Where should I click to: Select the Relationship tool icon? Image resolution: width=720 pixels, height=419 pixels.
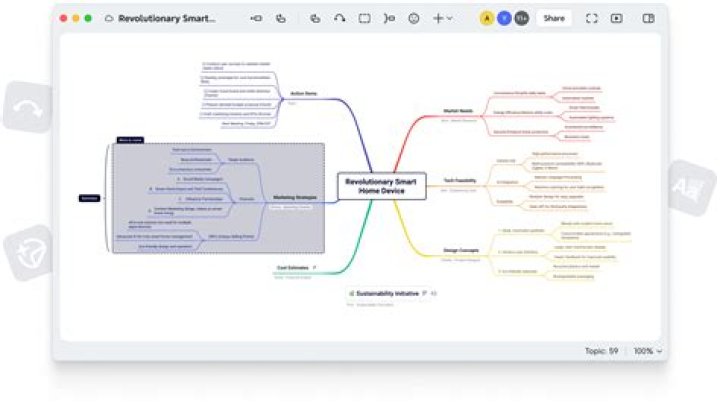pos(340,18)
